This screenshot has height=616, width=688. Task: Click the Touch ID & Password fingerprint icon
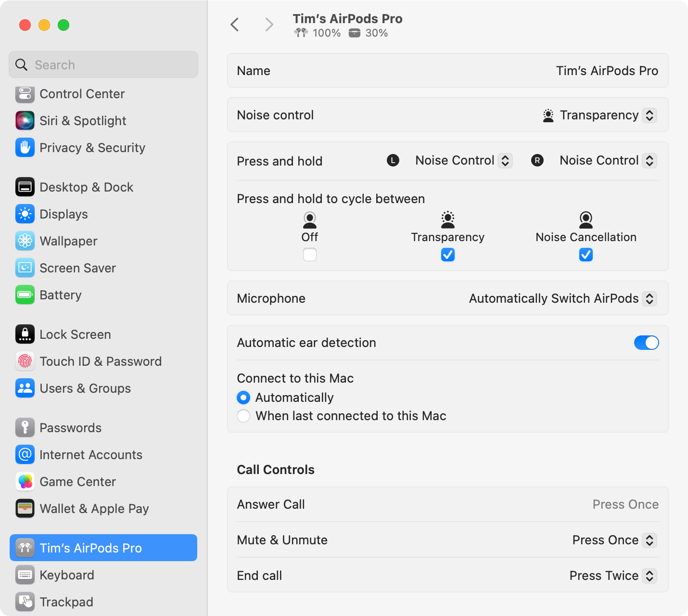click(25, 361)
